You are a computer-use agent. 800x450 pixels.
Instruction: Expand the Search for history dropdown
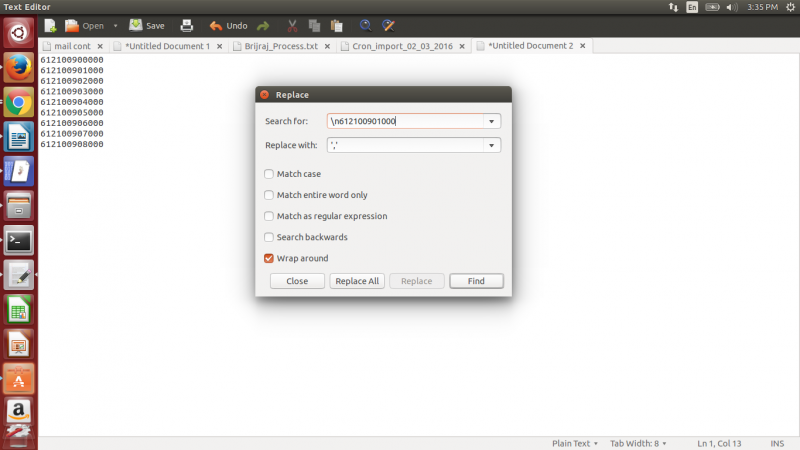pyautogui.click(x=491, y=121)
